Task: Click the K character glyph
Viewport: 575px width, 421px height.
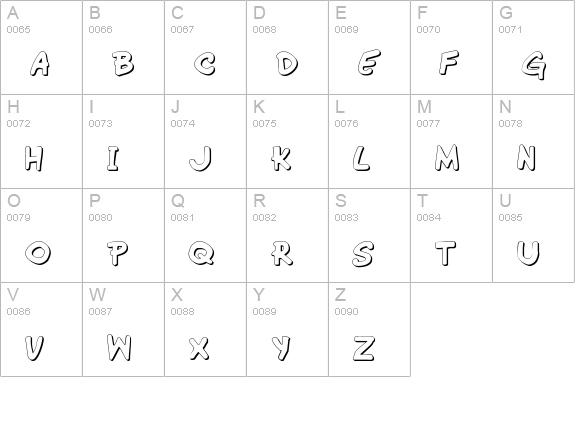Action: click(x=282, y=158)
